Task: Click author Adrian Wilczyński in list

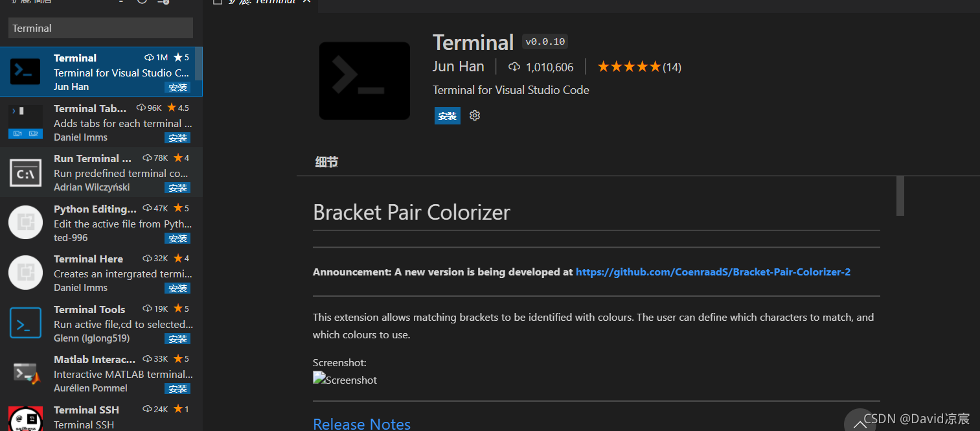Action: pyautogui.click(x=91, y=187)
